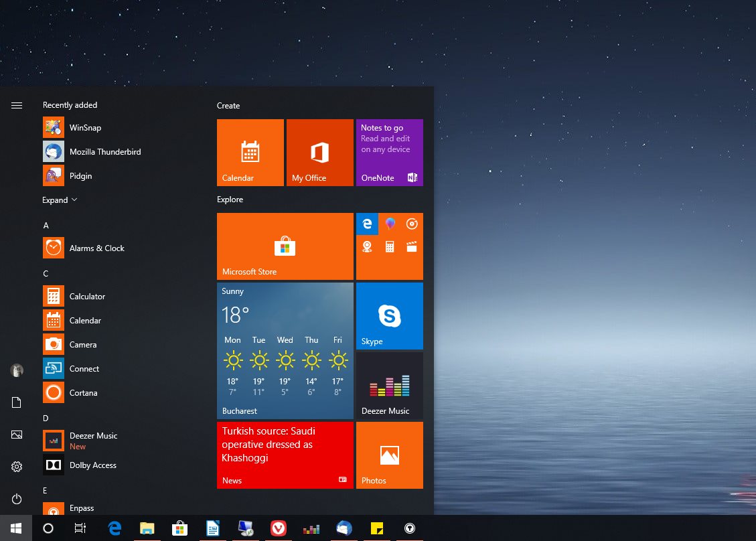
Task: Open Task View on the taskbar
Action: pos(80,528)
